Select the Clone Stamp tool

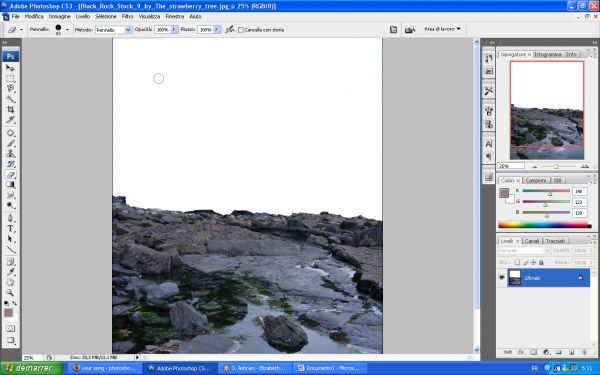point(10,154)
